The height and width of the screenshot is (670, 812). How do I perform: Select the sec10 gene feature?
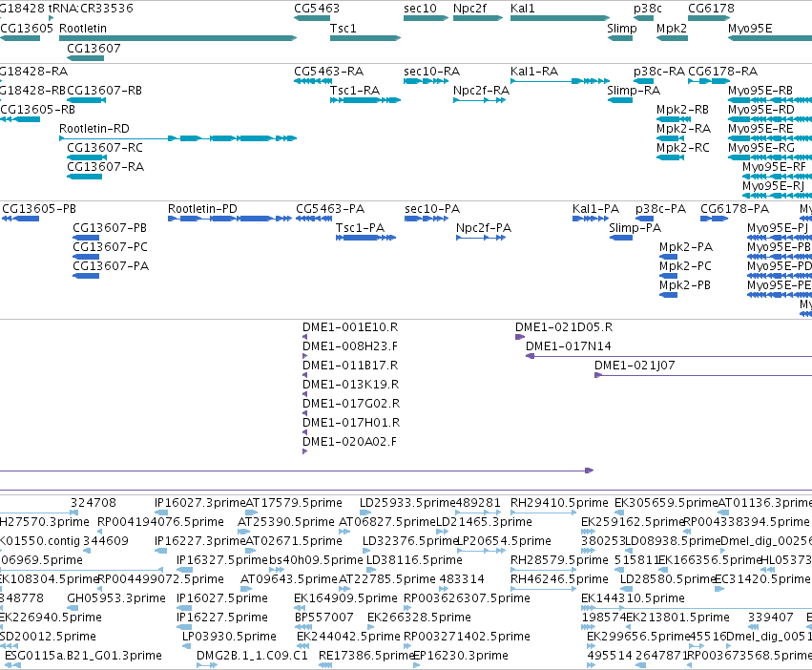pos(426,18)
